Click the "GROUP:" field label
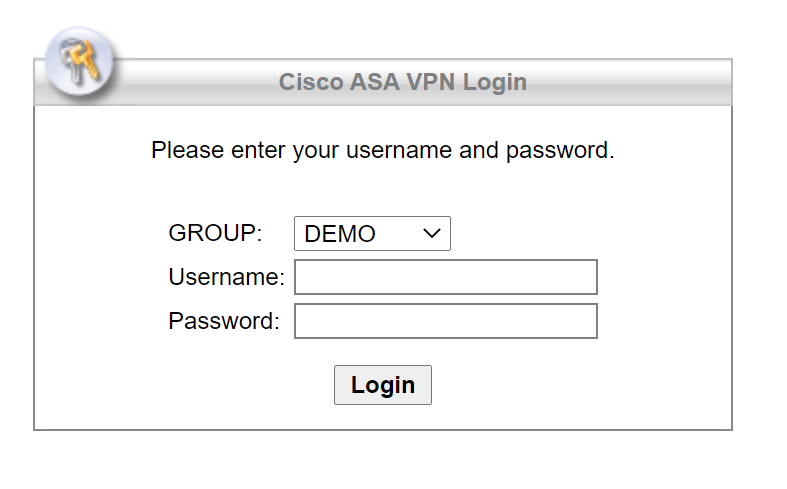Screen dimensions: 787x489 [215, 233]
